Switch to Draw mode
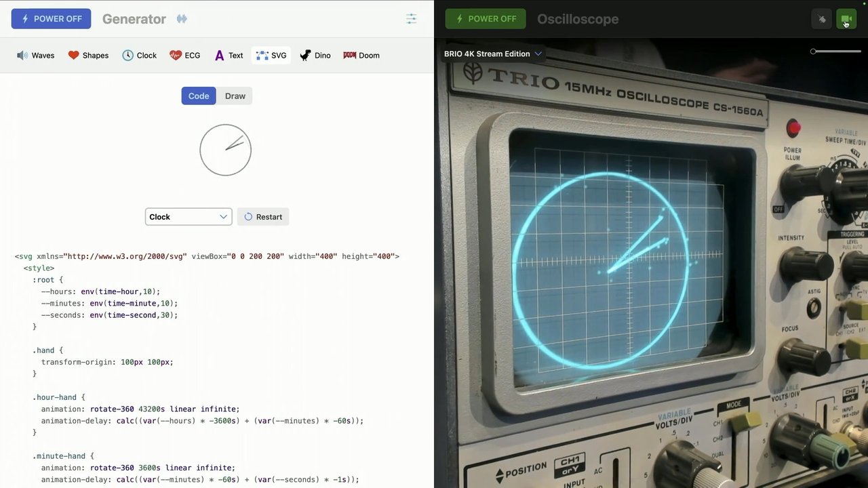This screenshot has height=488, width=868. click(235, 96)
